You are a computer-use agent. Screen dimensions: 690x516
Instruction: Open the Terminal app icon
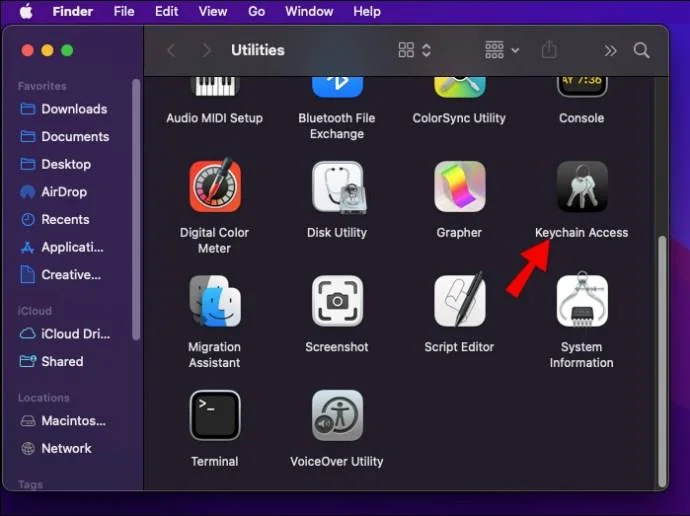point(215,415)
